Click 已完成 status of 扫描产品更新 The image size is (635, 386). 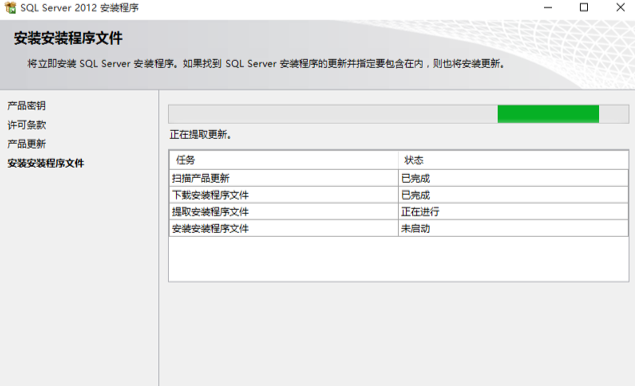(416, 178)
